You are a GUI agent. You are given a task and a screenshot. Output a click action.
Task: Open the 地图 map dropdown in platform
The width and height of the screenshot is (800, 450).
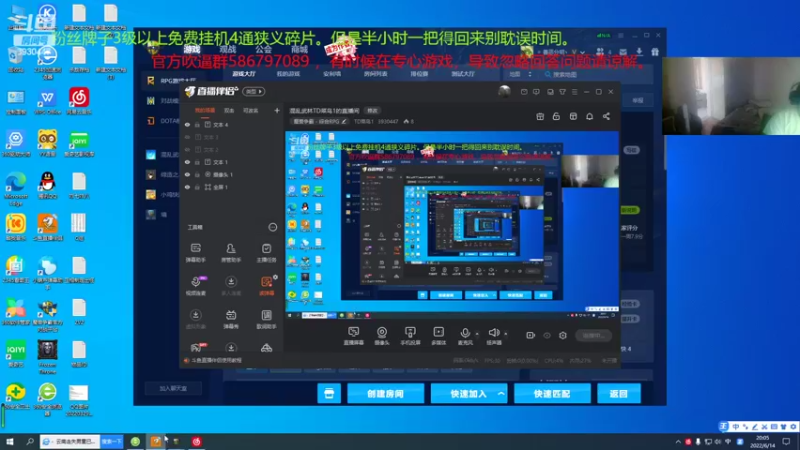pyautogui.click(x=519, y=74)
